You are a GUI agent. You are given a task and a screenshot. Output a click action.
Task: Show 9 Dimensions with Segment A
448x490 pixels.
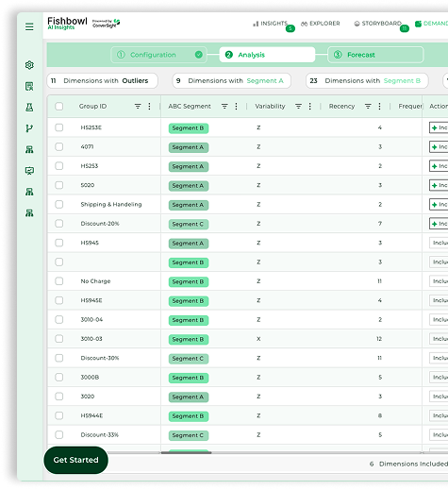[231, 81]
